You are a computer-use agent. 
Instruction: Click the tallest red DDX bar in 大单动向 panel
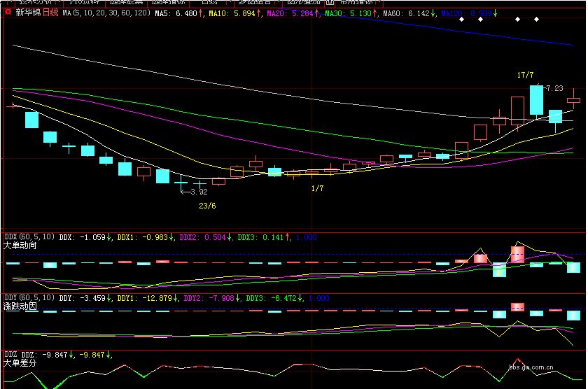[518, 254]
